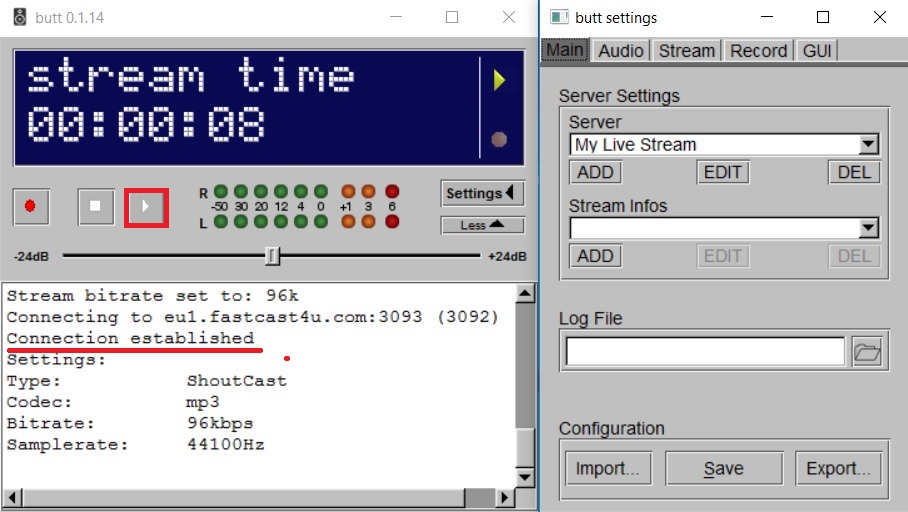Click the butt speaker icon in the title bar
The height and width of the screenshot is (512, 908).
[20, 17]
